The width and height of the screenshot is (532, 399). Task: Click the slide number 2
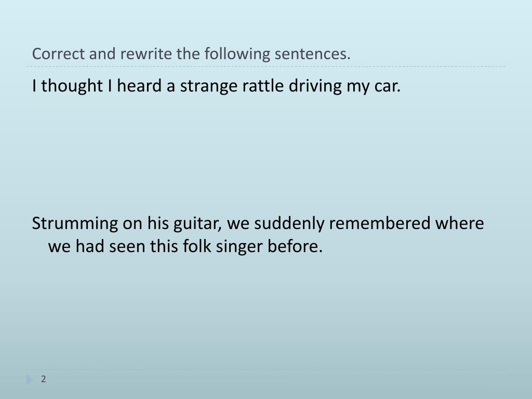(x=44, y=379)
